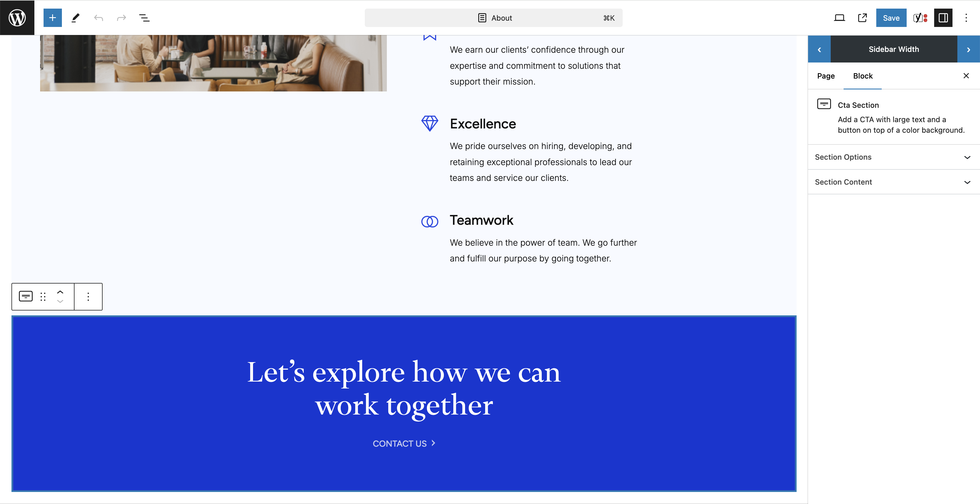Click the WordPress logo icon
The width and height of the screenshot is (980, 504).
point(17,17)
